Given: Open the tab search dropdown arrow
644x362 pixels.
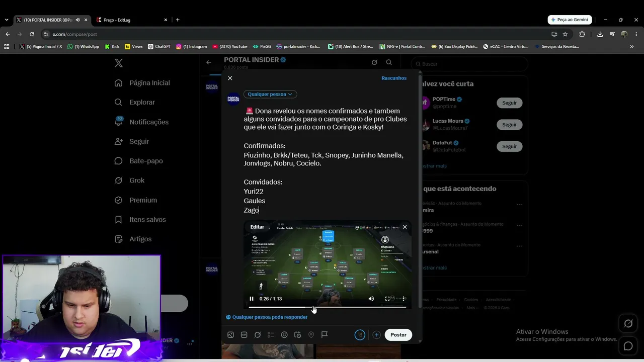Looking at the screenshot, I should (x=6, y=20).
